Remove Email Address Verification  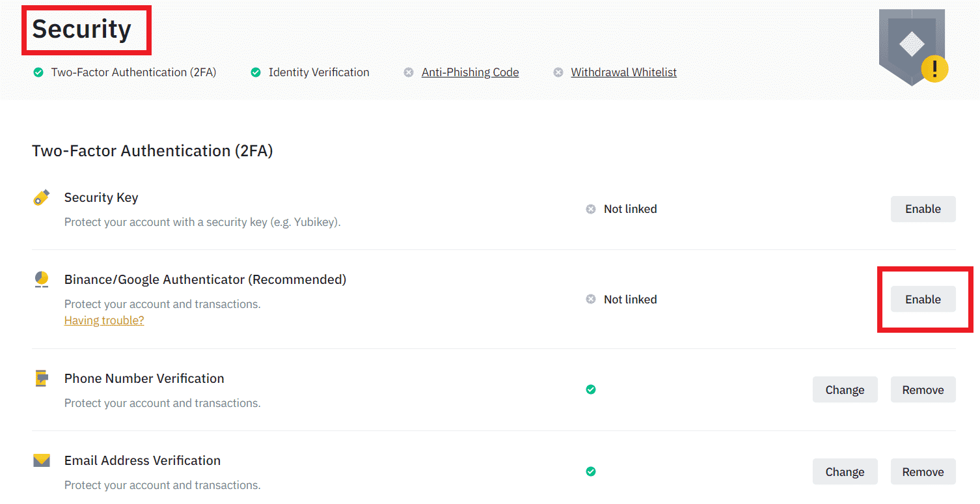tap(923, 471)
